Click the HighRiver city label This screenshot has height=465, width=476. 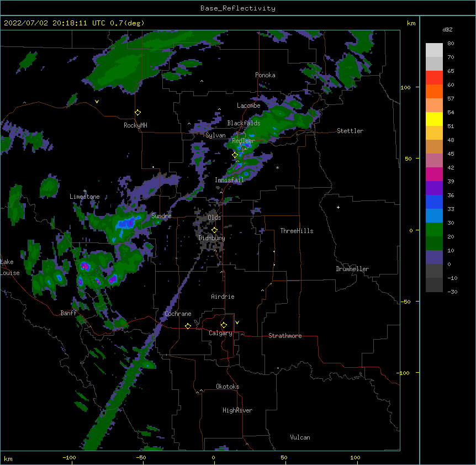click(237, 410)
